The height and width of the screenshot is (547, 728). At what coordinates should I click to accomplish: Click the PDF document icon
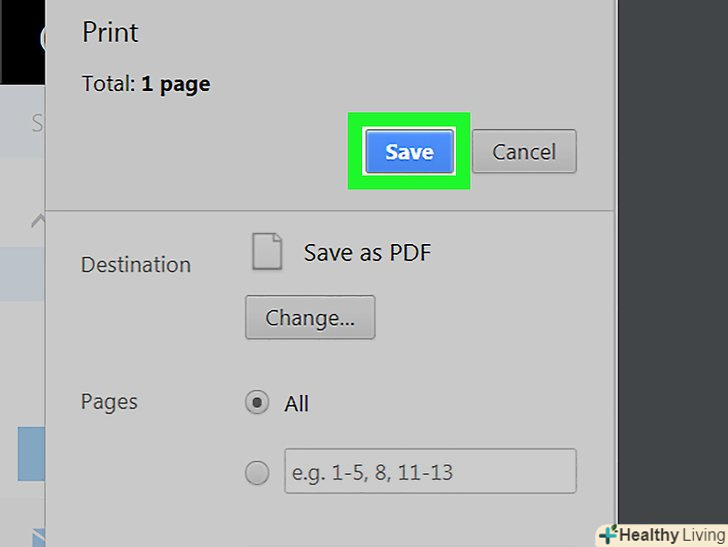[x=266, y=252]
